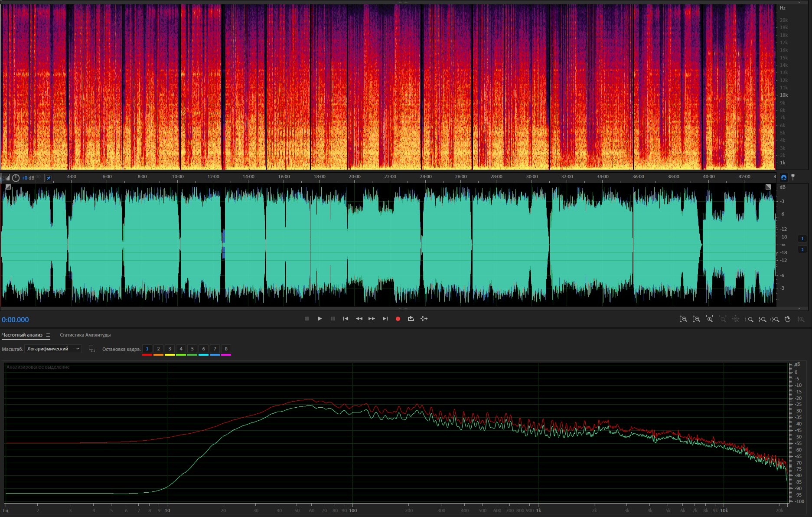Toggle channel 2 enable button
812x517 pixels.
coord(802,249)
